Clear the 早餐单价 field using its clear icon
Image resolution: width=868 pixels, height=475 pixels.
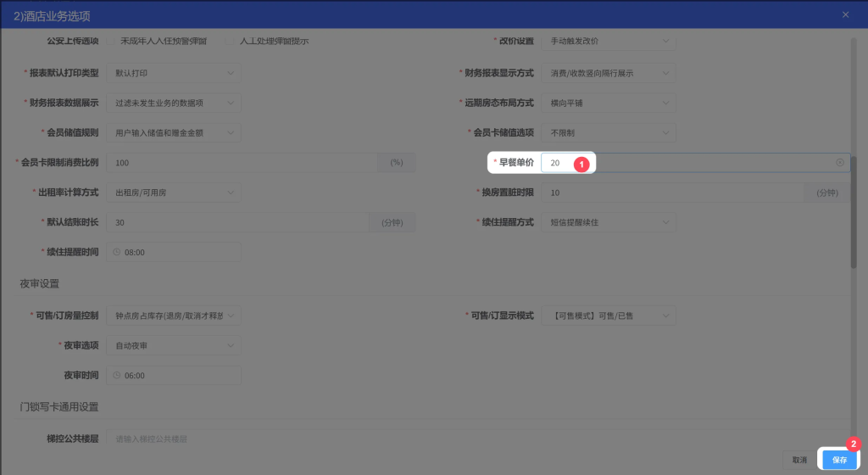839,163
